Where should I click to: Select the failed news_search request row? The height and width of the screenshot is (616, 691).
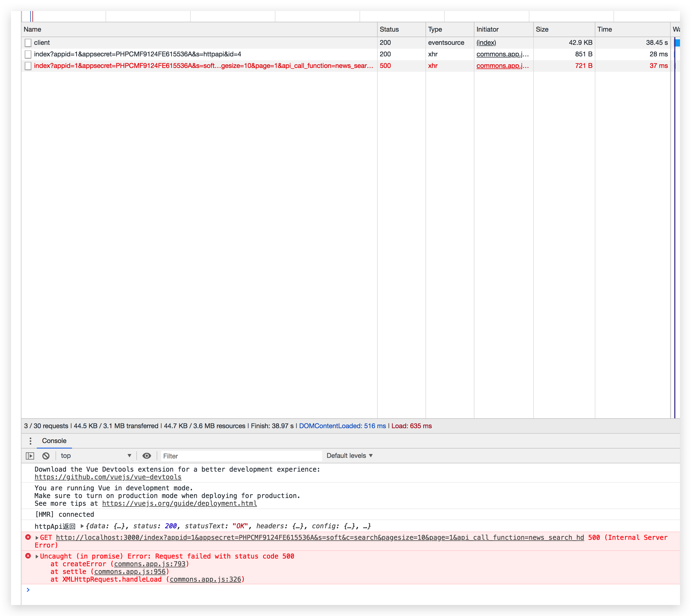click(x=350, y=66)
